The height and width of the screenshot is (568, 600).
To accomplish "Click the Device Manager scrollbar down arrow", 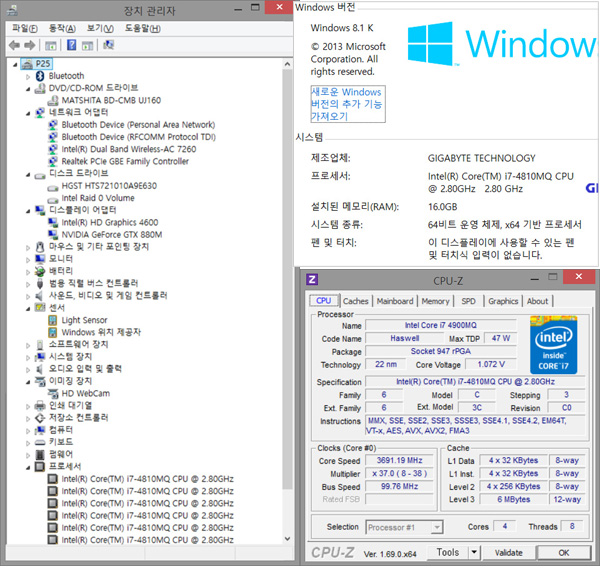I will coord(287,540).
